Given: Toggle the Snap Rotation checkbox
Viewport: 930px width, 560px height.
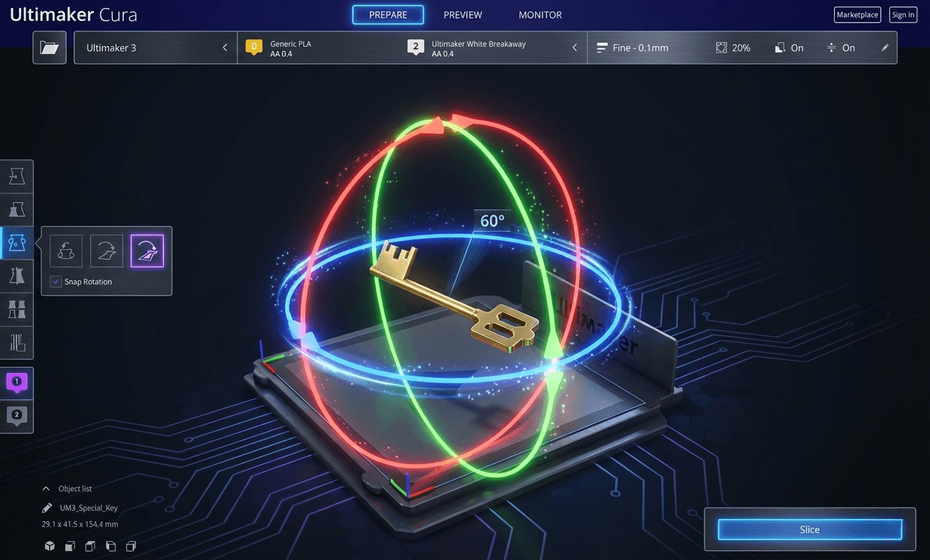Looking at the screenshot, I should 55,281.
